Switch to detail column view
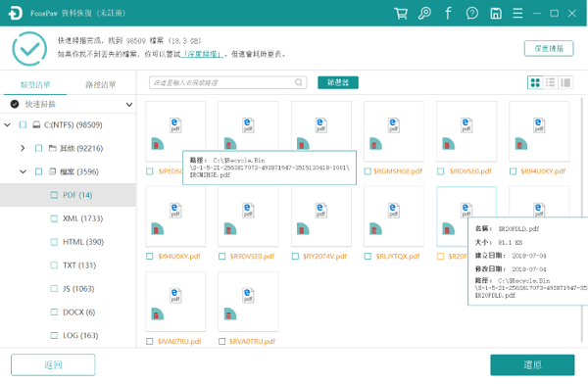The image size is (588, 385). tap(565, 82)
